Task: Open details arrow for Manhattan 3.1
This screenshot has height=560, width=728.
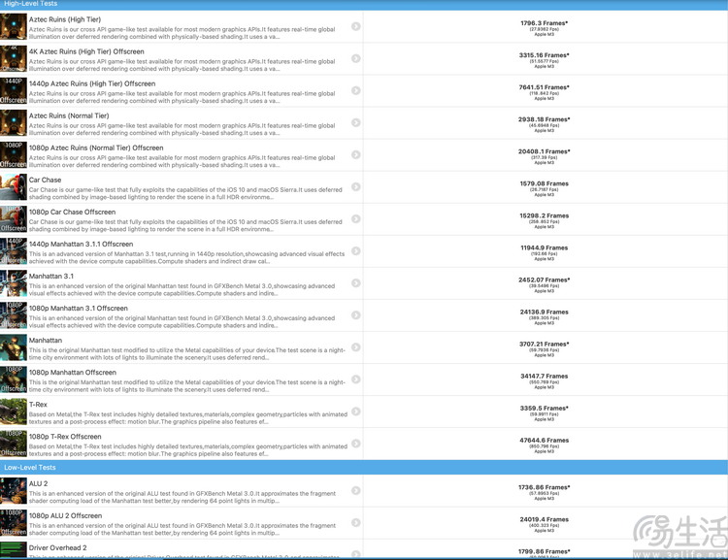Action: pos(356,282)
